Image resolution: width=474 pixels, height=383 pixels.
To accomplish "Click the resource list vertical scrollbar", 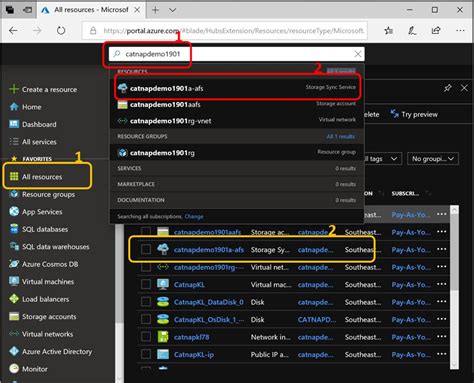I will [454, 287].
